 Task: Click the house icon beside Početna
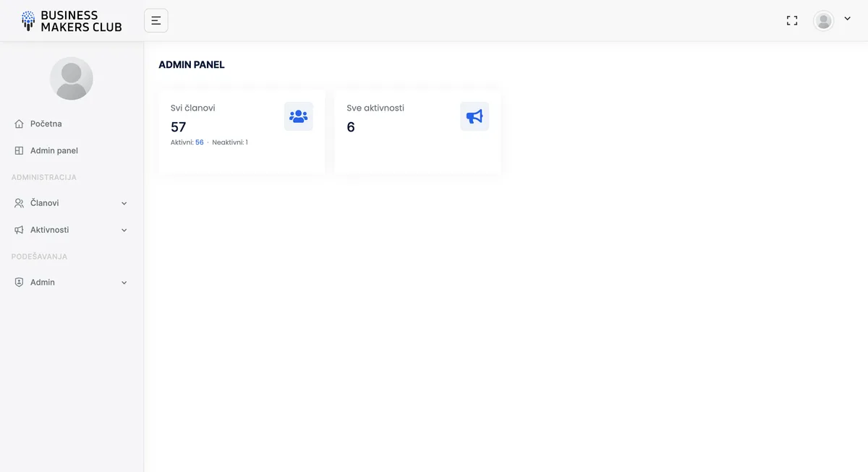point(20,124)
